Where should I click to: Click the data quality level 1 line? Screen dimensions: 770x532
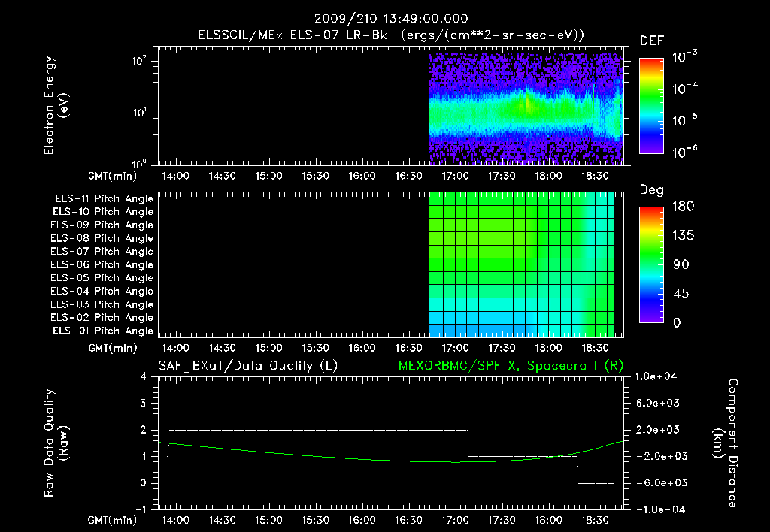[x=523, y=456]
